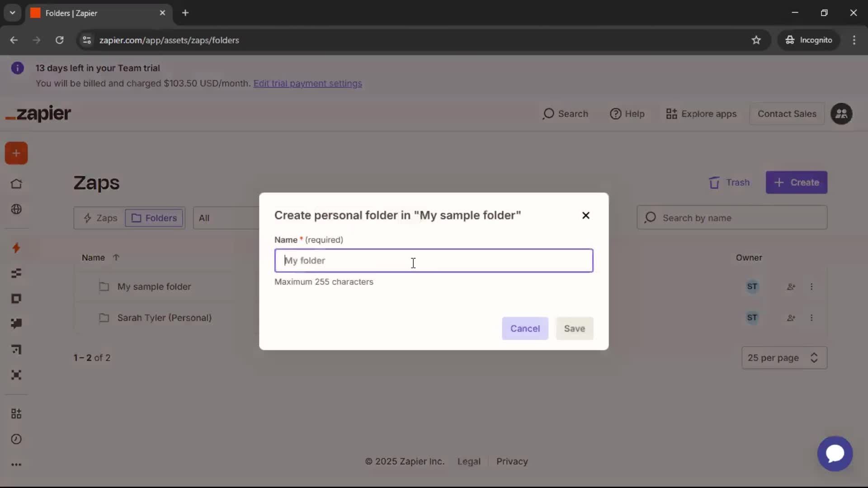Close the create personal folder dialog

585,216
